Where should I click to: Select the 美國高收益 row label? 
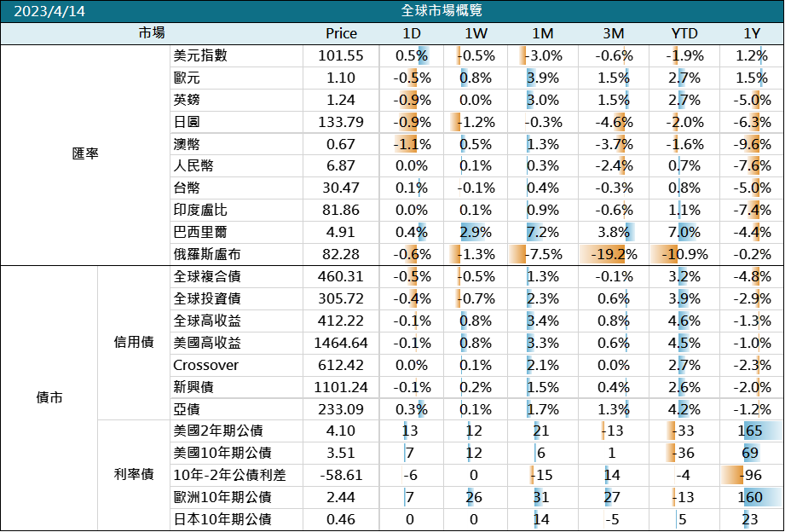(207, 343)
